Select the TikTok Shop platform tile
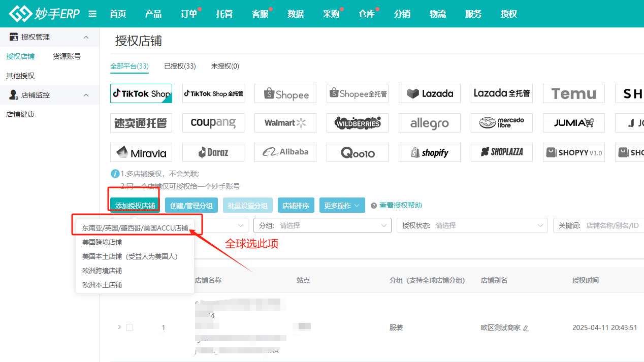Screen dimensions: 644x362 click(x=141, y=93)
